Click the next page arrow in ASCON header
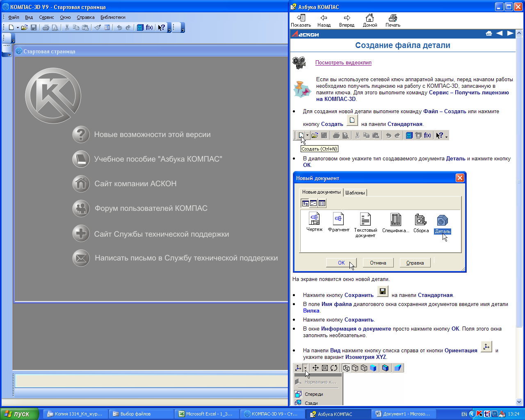 [x=510, y=34]
